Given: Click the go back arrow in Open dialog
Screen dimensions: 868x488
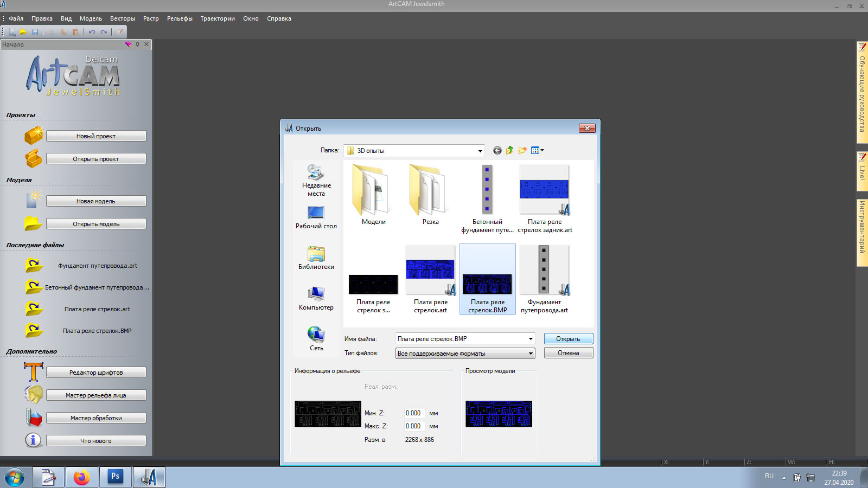Looking at the screenshot, I should coord(497,151).
